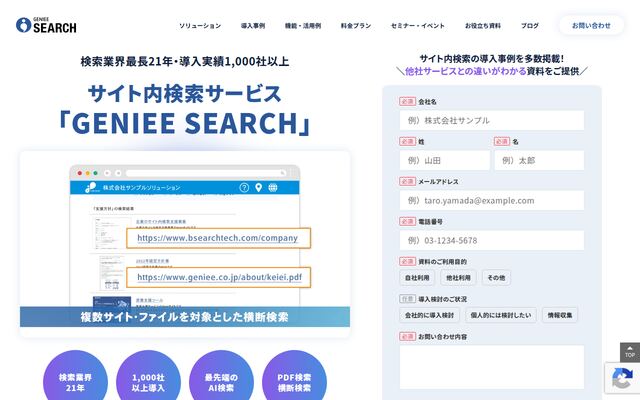The image size is (640, 400).
Task: Focus the お問い合わせ内容 textarea
Action: click(x=492, y=367)
